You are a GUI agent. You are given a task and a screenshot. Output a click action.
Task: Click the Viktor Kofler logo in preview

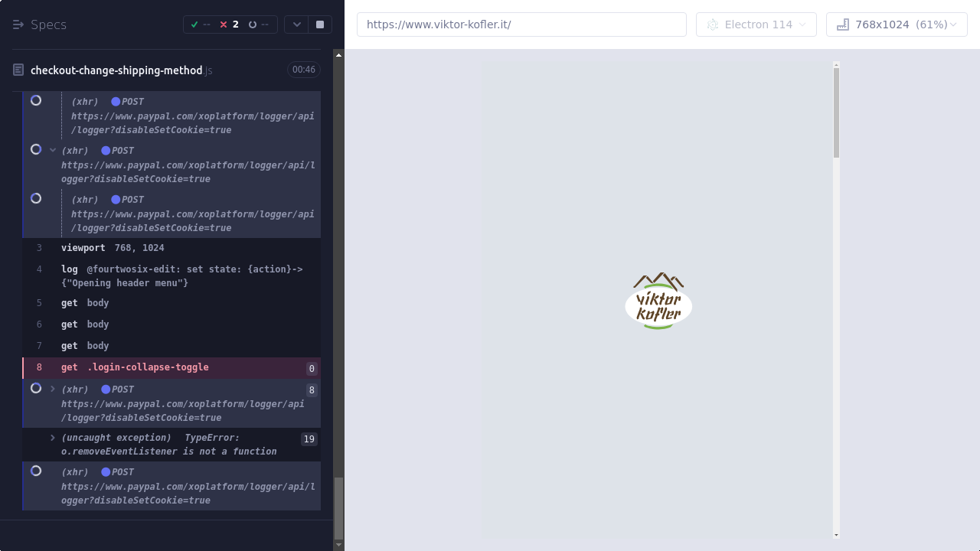[658, 301]
